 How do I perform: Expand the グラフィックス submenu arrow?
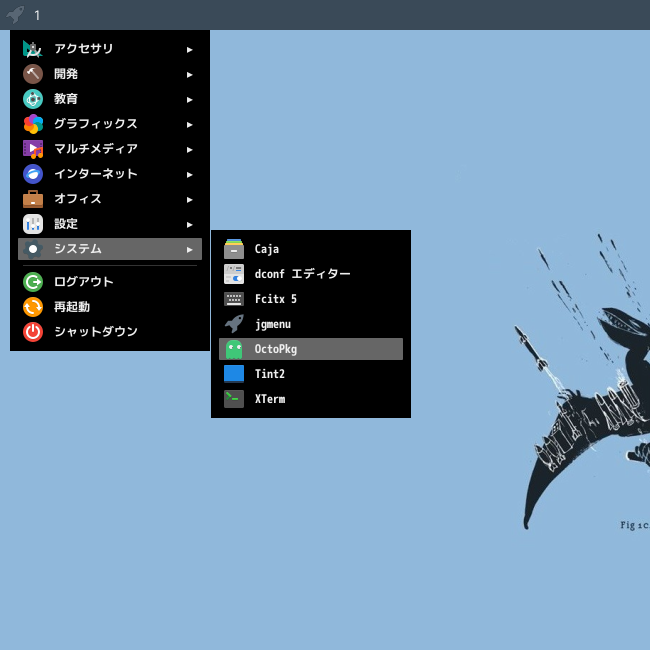click(189, 124)
